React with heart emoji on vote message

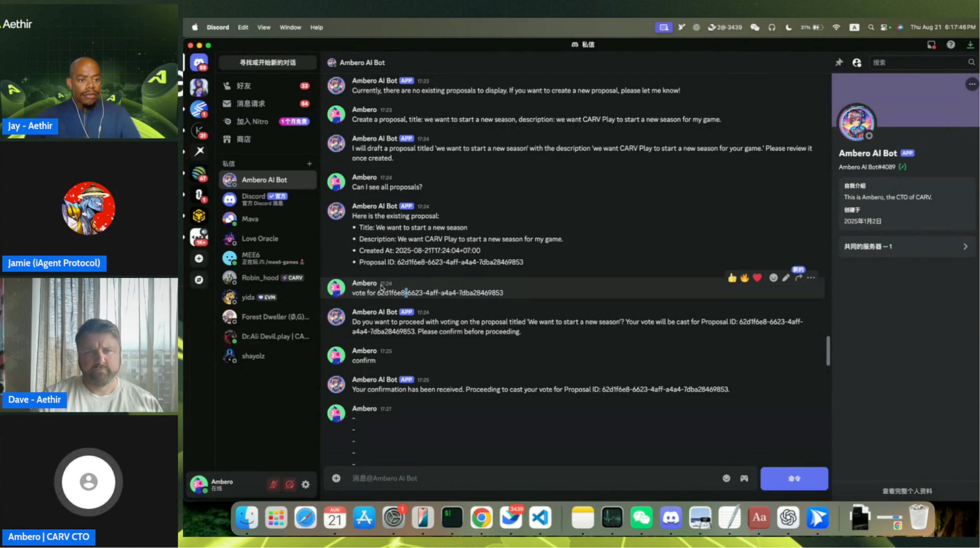(757, 277)
